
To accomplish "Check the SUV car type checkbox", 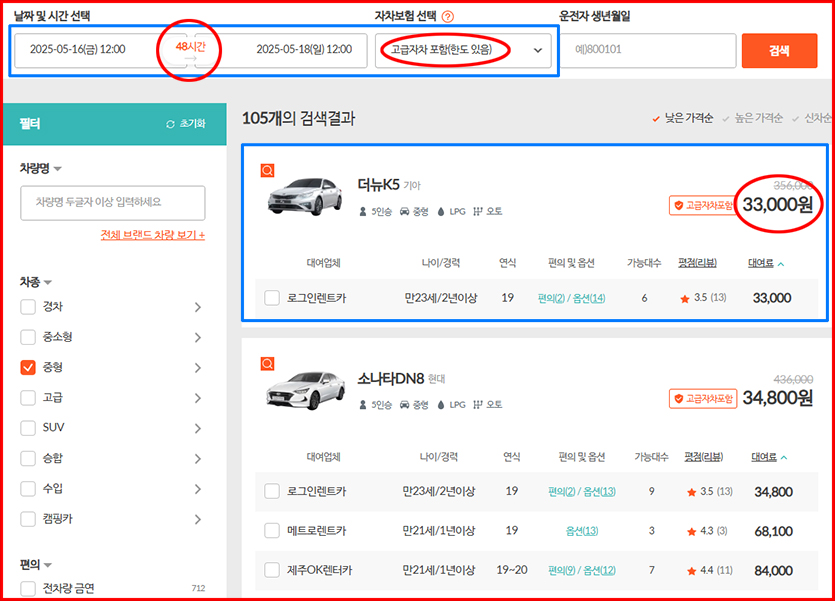I will (x=28, y=428).
